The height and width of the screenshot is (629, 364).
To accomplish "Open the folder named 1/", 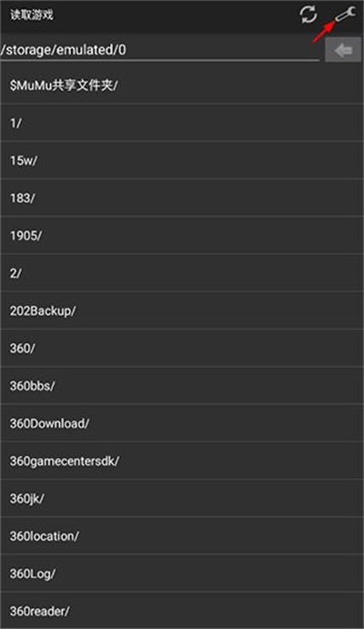I will coord(182,123).
